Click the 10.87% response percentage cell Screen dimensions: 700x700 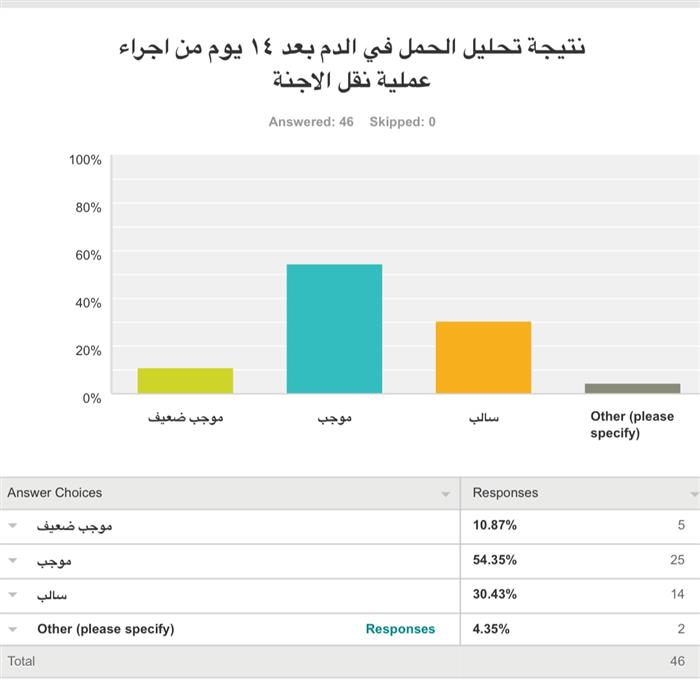[x=494, y=526]
